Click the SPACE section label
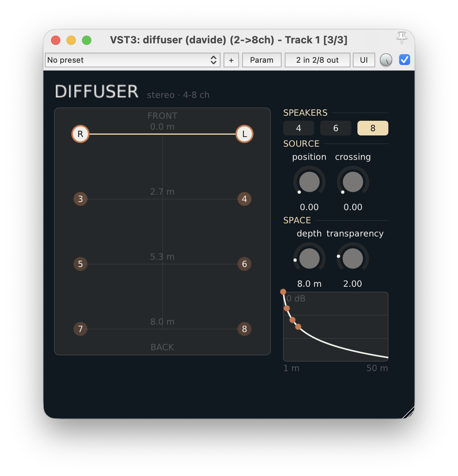The image size is (458, 476). pyautogui.click(x=297, y=220)
